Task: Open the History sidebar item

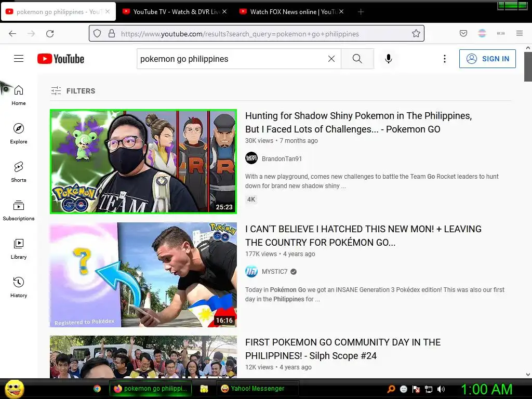Action: click(19, 287)
